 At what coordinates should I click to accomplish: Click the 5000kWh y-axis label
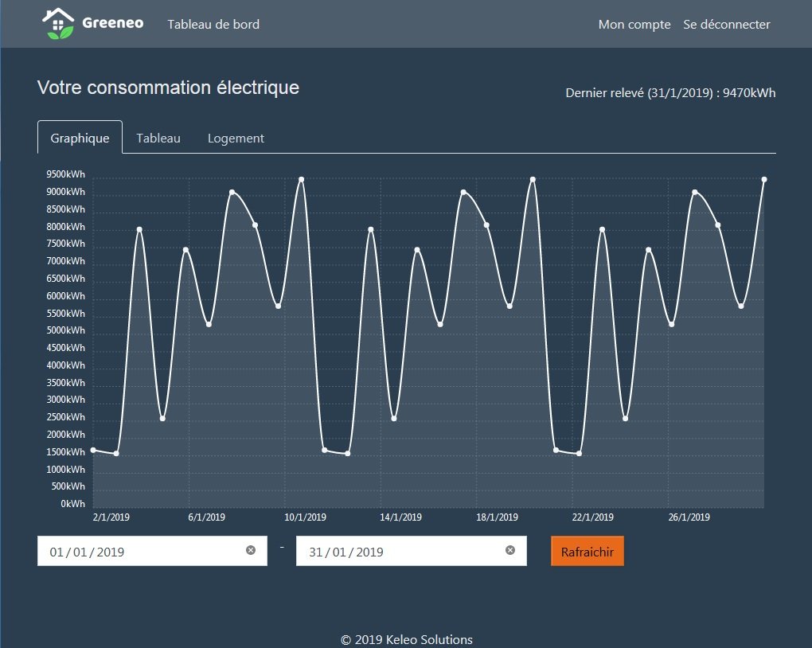coord(66,330)
